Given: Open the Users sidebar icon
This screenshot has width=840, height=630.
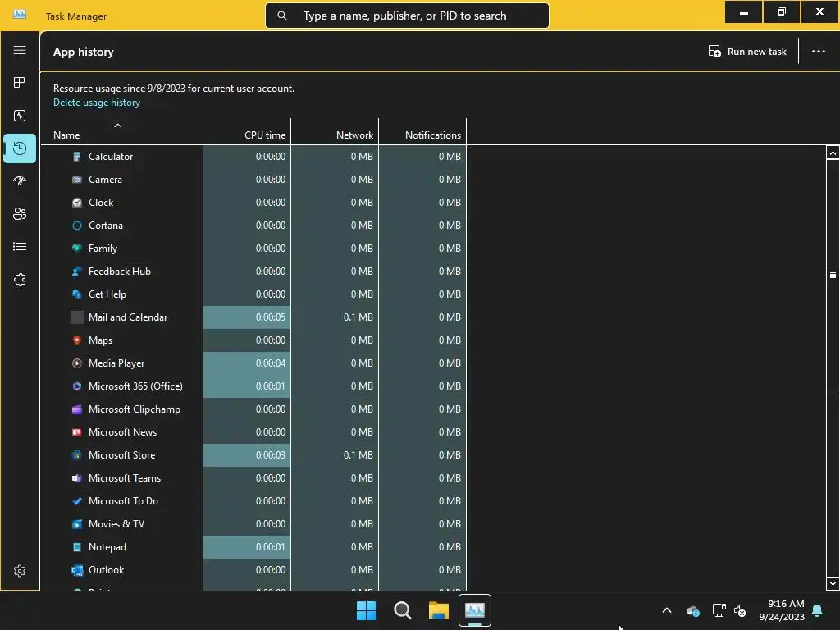Looking at the screenshot, I should (x=20, y=214).
